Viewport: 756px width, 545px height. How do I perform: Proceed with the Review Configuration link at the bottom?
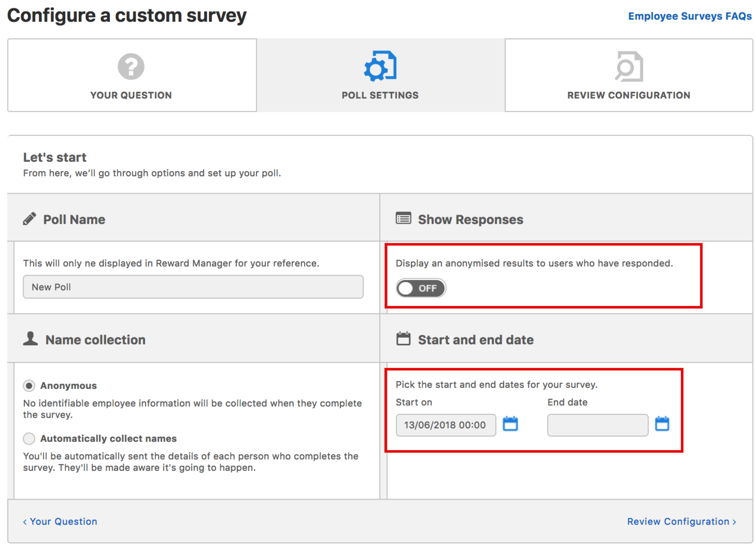coord(682,521)
